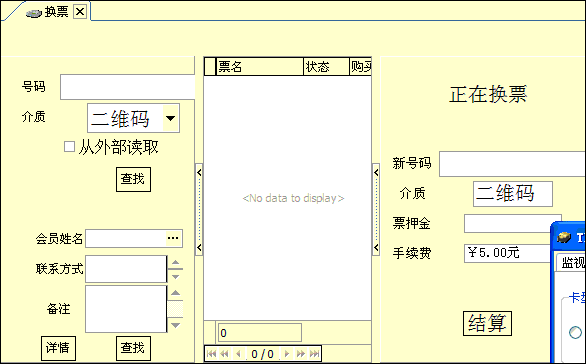Click the 备注 scrollbar up arrow
Viewport: 586px width, 364px height.
coord(175,293)
